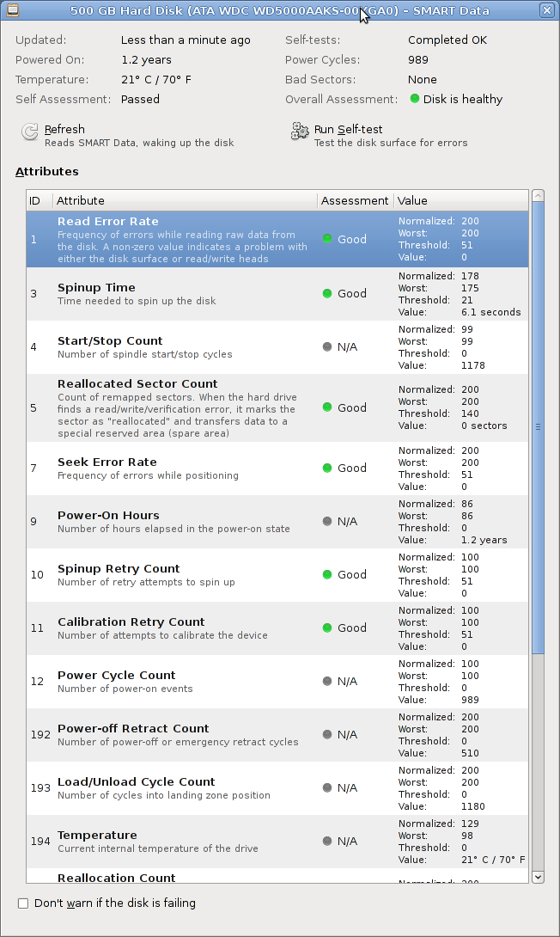Select the Power Cycle Count row
Viewport: 560px width, 937px height.
pos(277,681)
